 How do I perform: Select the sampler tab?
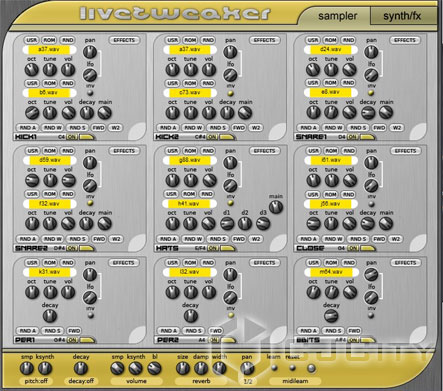point(337,16)
